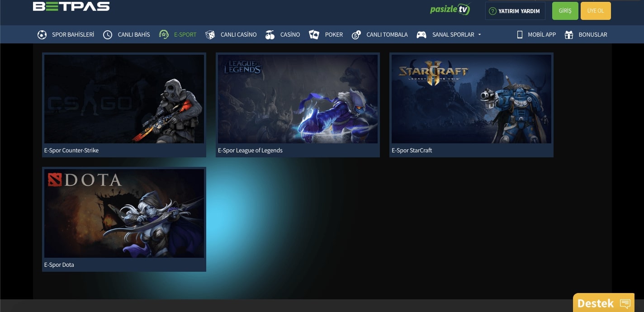This screenshot has width=644, height=312.
Task: Click the green E-Sport headset icon
Action: [164, 34]
